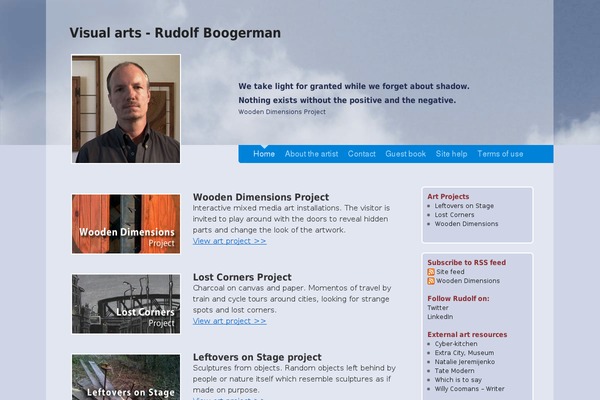Follow View art project link under Wooden Dimensions
The height and width of the screenshot is (400, 600).
pos(229,241)
